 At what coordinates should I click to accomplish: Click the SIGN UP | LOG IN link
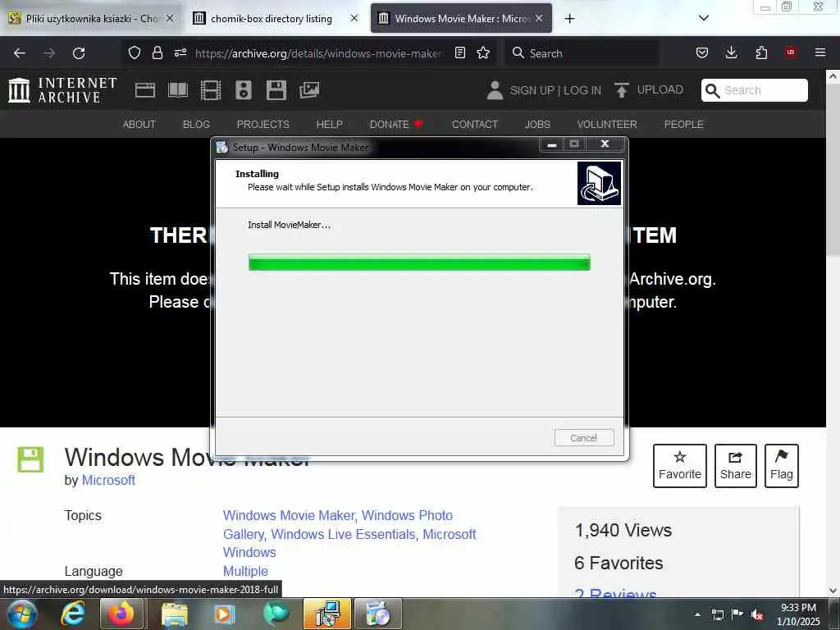(555, 90)
